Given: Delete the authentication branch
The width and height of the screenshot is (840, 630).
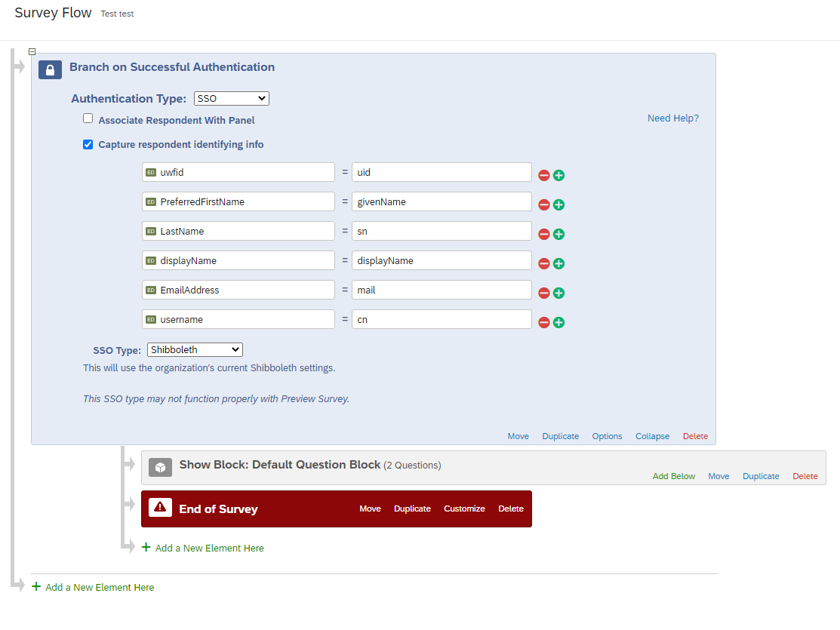Looking at the screenshot, I should pyautogui.click(x=695, y=436).
